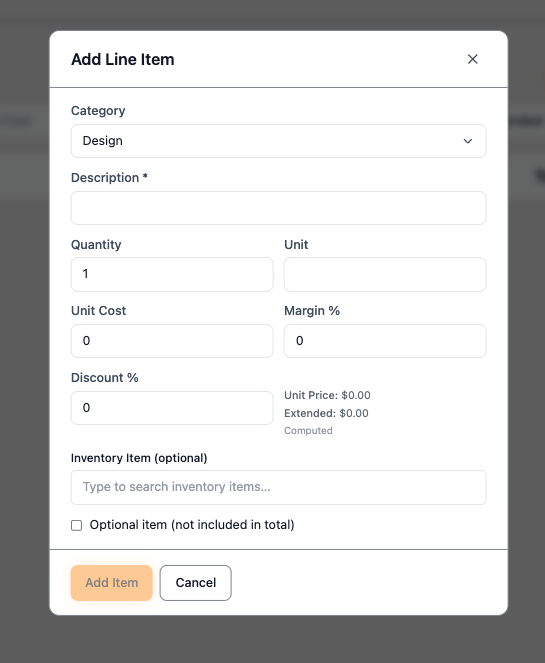The image size is (545, 663).
Task: Click the Add Line Item dialog title
Action: coord(123,60)
